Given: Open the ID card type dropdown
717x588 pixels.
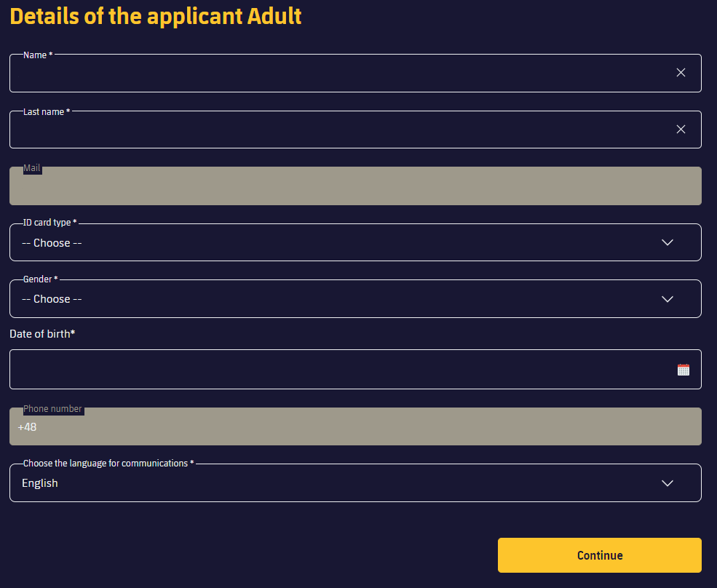Looking at the screenshot, I should pos(355,242).
